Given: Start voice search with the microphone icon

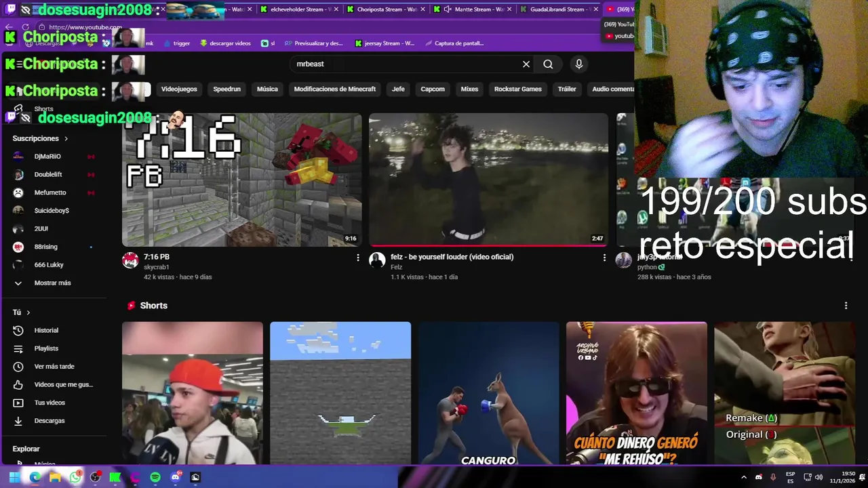Looking at the screenshot, I should [x=578, y=64].
